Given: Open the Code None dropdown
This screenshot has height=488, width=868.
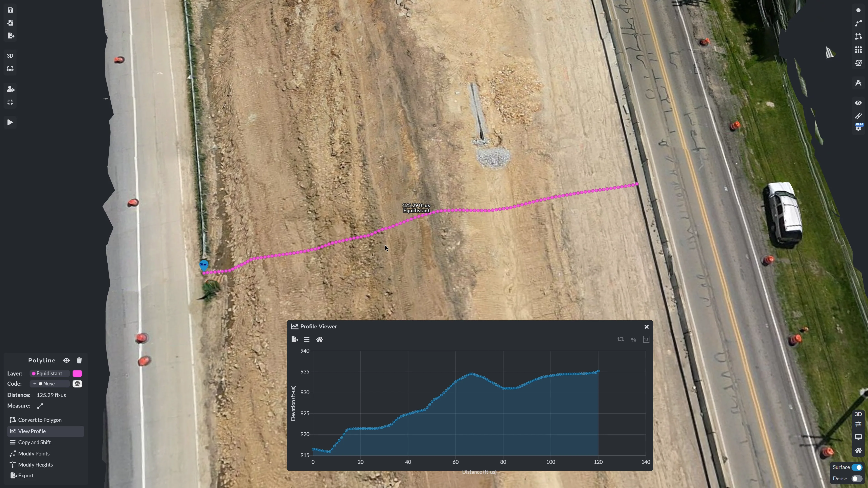Looking at the screenshot, I should point(50,384).
